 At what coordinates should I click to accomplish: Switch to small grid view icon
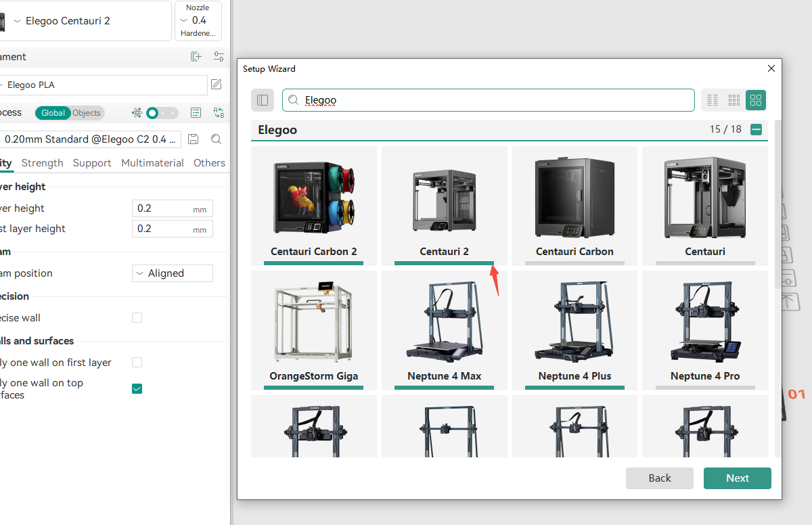coord(734,100)
